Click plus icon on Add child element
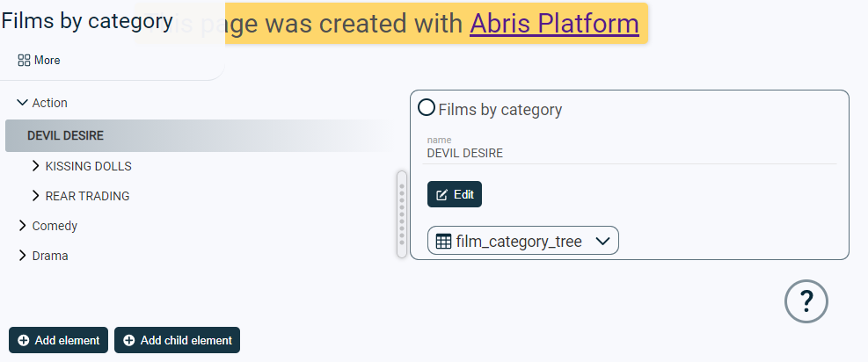868x362 pixels. (x=129, y=340)
